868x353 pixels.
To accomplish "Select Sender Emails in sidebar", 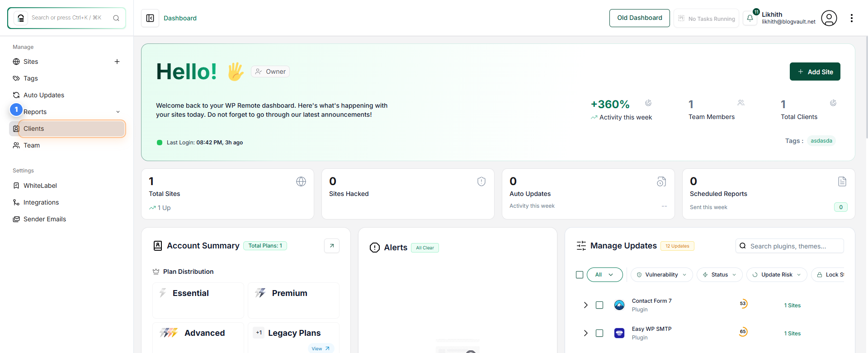I will [x=44, y=219].
